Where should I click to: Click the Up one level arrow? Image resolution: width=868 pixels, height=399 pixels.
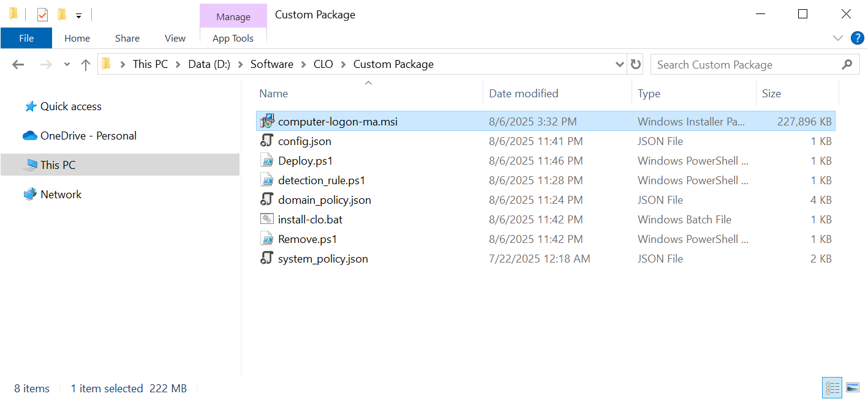coord(86,65)
